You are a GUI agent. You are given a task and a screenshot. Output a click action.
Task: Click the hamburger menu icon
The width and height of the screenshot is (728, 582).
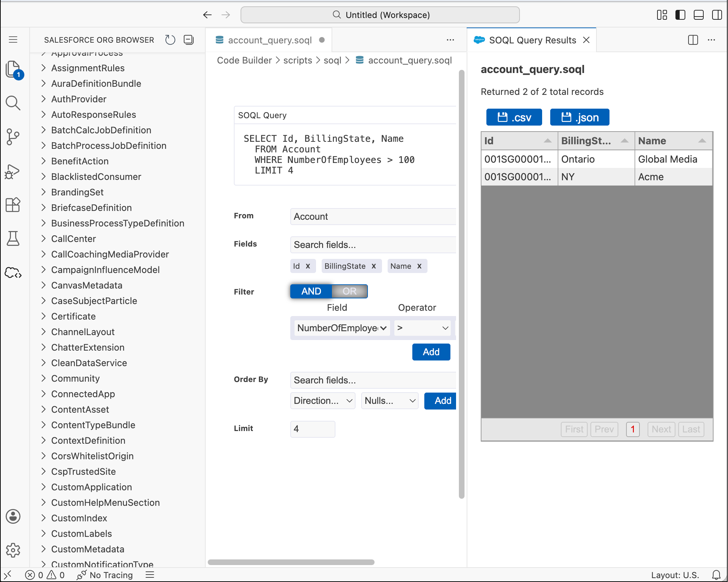point(13,40)
